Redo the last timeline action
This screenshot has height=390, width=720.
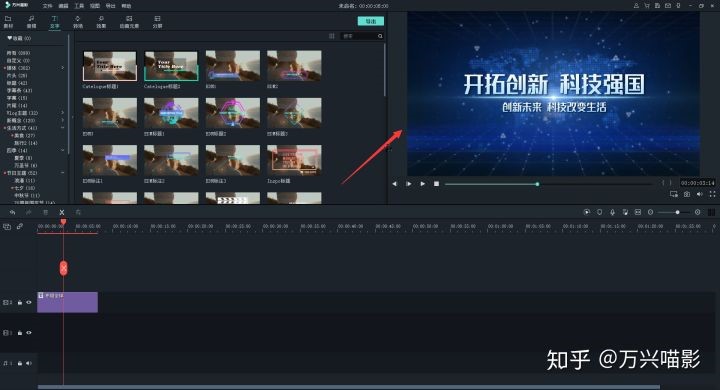(x=28, y=212)
